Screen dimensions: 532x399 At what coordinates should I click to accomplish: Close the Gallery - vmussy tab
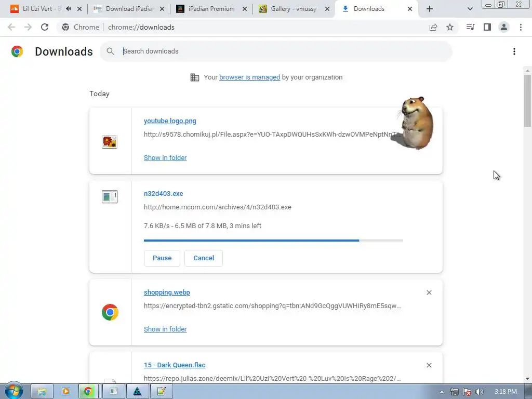click(x=327, y=9)
